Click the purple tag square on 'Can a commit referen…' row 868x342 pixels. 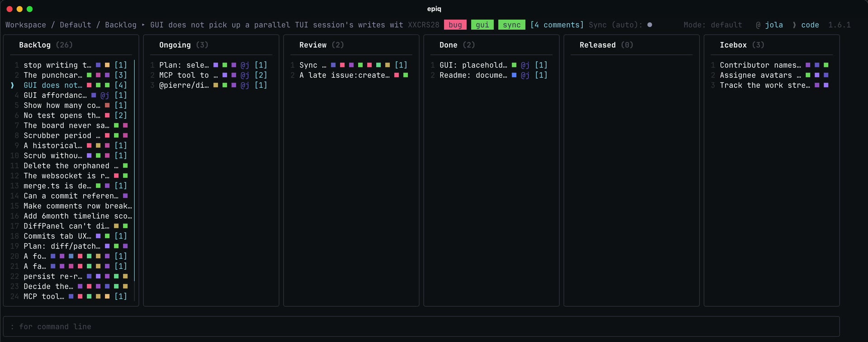[125, 196]
